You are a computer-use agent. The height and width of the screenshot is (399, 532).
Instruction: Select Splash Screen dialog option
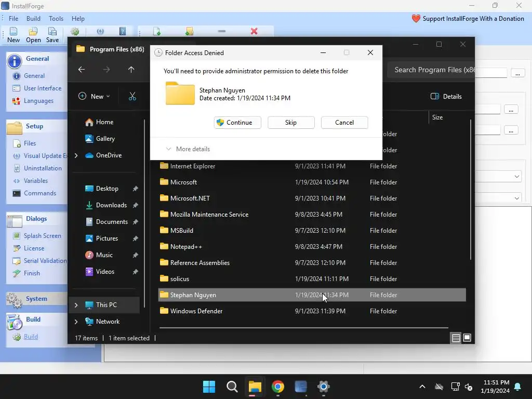tap(43, 236)
